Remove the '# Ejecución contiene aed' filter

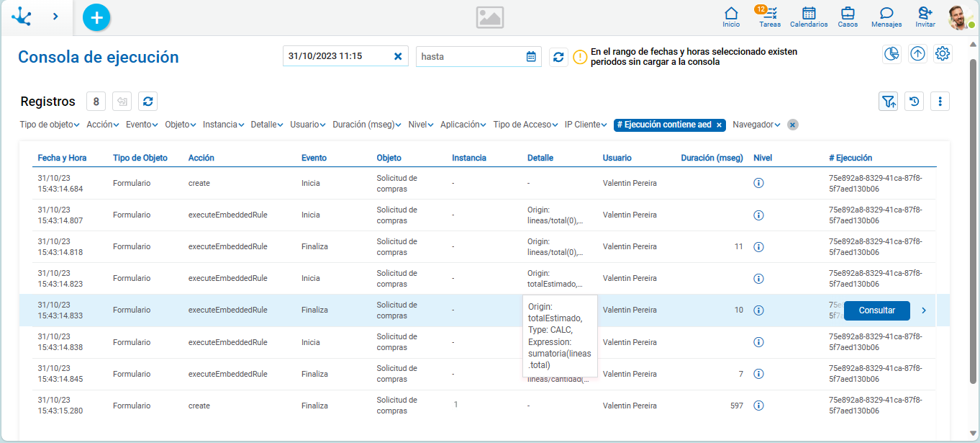pos(719,125)
